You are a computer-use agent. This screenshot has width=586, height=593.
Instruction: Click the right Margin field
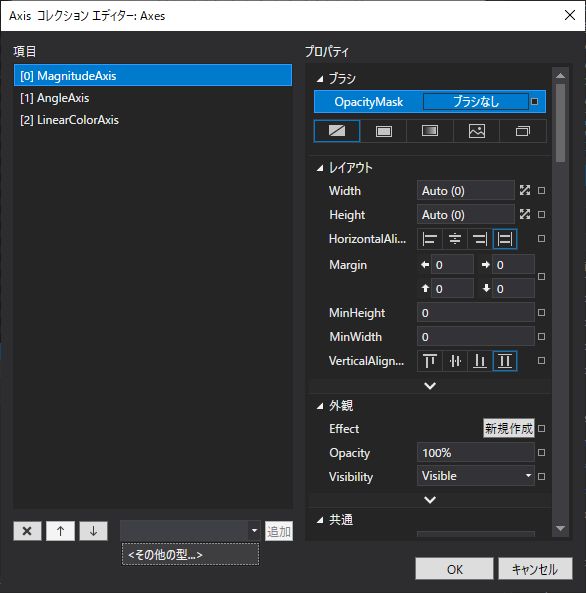pos(513,264)
